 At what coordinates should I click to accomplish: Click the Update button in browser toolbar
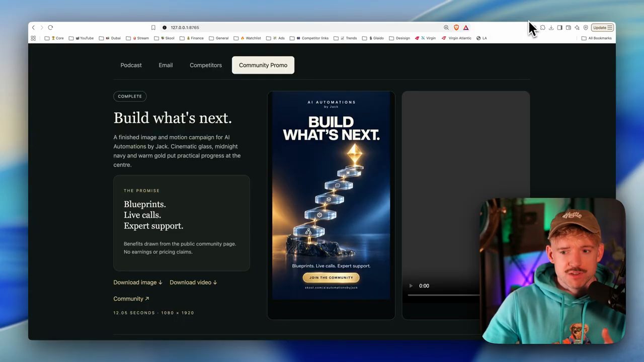pyautogui.click(x=602, y=28)
